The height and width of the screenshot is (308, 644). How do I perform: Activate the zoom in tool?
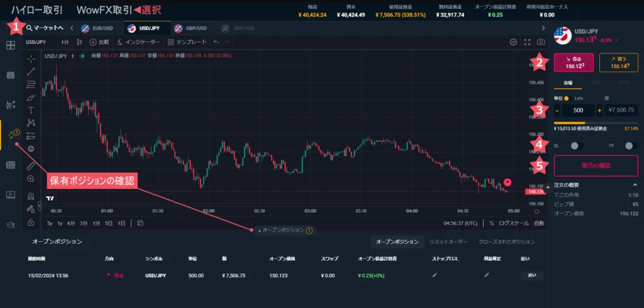(31, 178)
